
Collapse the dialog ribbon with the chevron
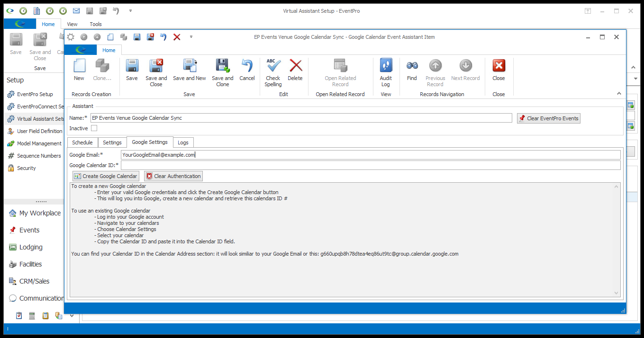coord(618,94)
